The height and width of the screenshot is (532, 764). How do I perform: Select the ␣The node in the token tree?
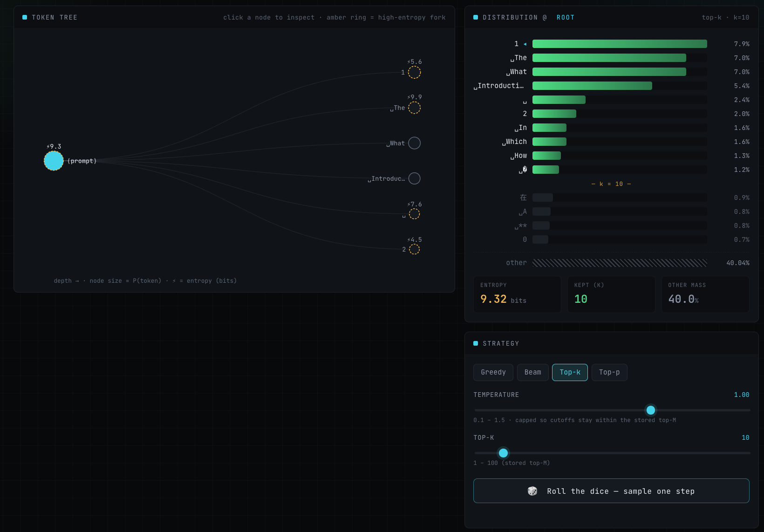pyautogui.click(x=414, y=108)
